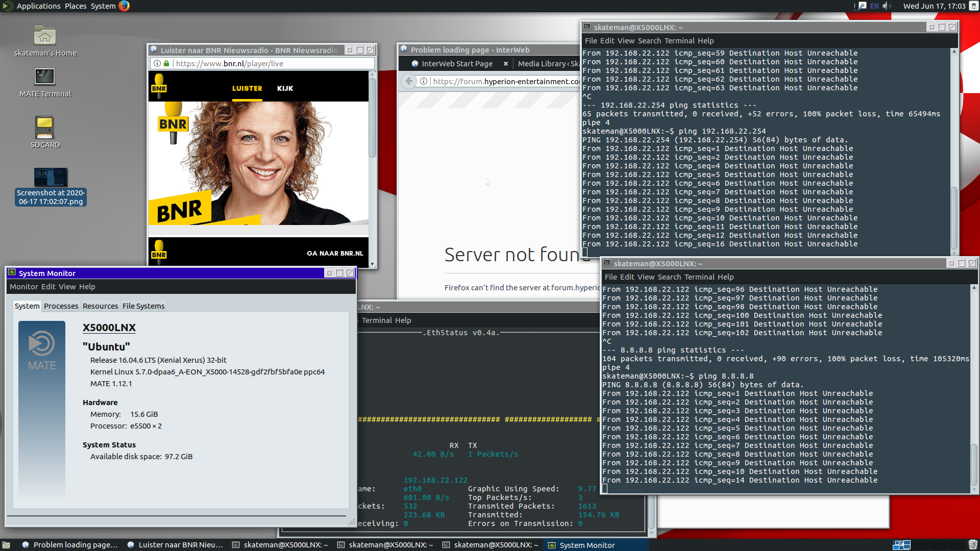Click the volume speaker icon in the tray
This screenshot has width=980, height=551.
tap(887, 6)
